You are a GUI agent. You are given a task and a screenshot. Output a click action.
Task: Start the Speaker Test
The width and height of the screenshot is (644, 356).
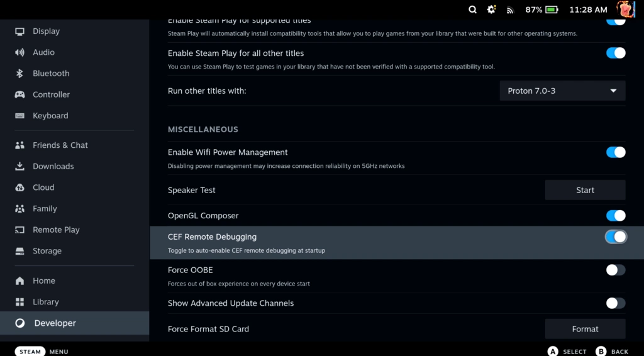tap(585, 190)
